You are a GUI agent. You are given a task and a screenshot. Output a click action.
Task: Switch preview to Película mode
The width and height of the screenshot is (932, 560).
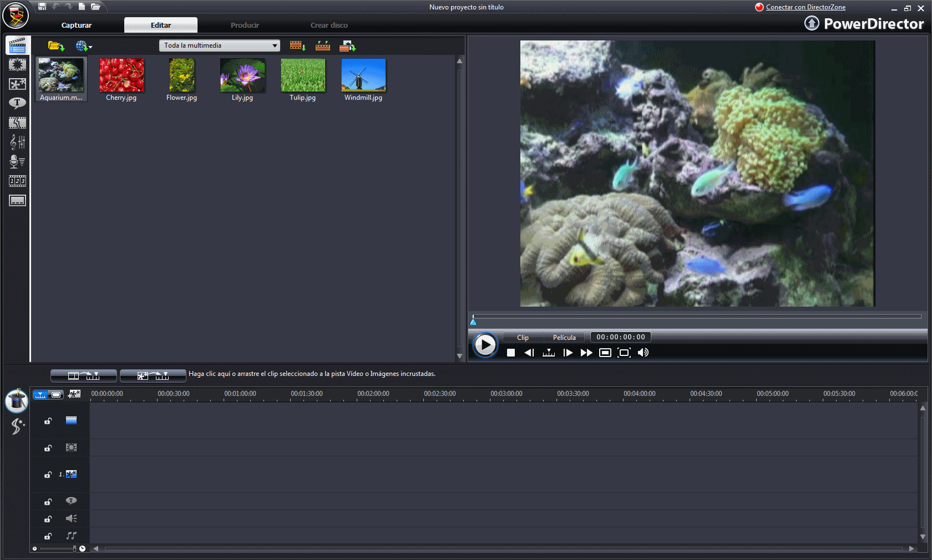pyautogui.click(x=564, y=338)
